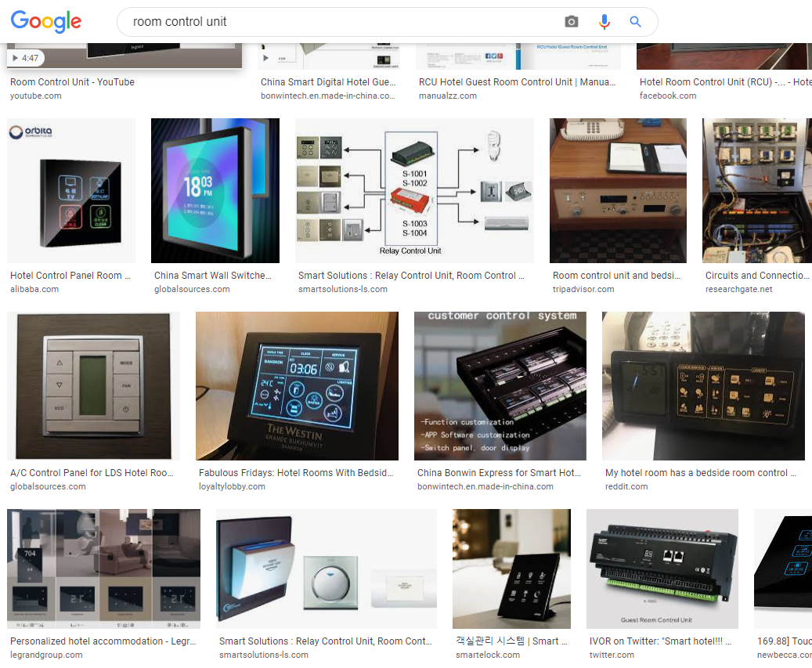Open legrandgroup.com source link
The image size is (812, 668).
tap(46, 655)
